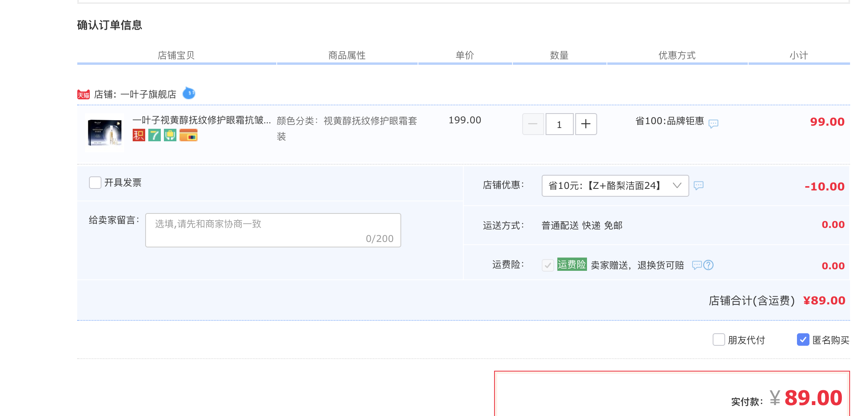Click the 数量 column header
This screenshot has width=868, height=416.
(x=559, y=55)
